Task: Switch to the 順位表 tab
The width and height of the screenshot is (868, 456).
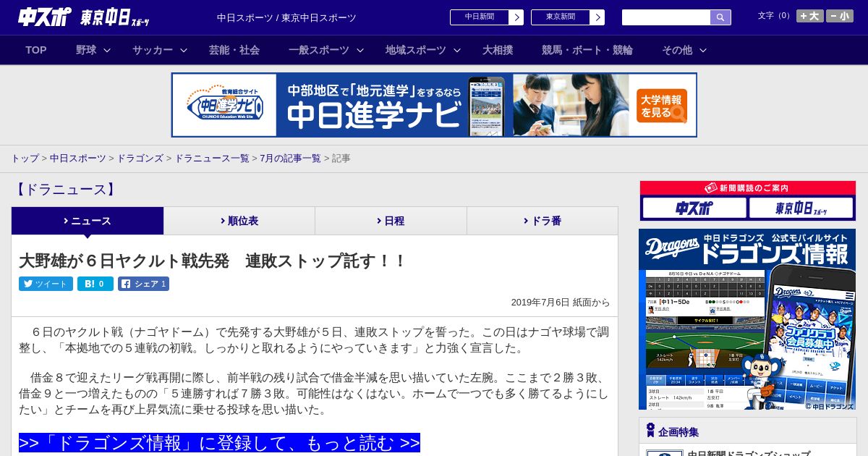Action: click(239, 221)
